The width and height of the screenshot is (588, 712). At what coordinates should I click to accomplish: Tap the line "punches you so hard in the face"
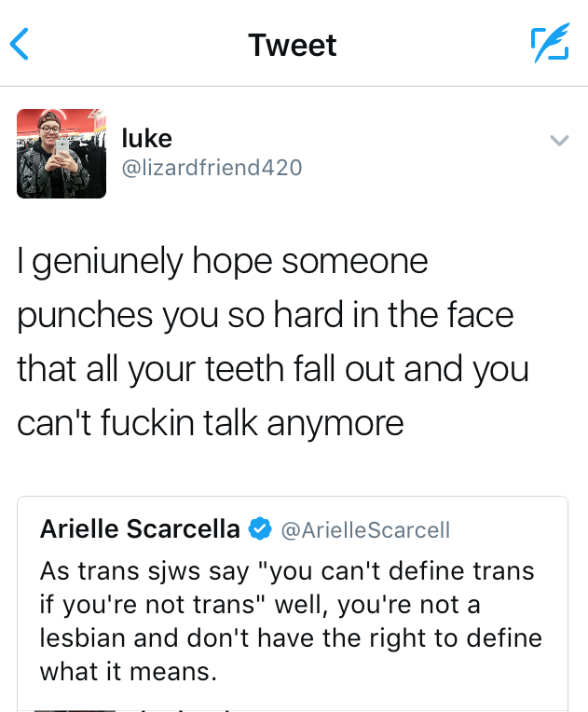[266, 315]
